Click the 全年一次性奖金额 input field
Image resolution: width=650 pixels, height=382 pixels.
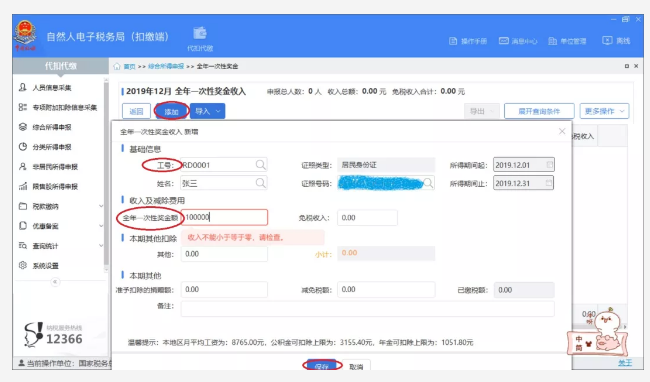point(224,218)
